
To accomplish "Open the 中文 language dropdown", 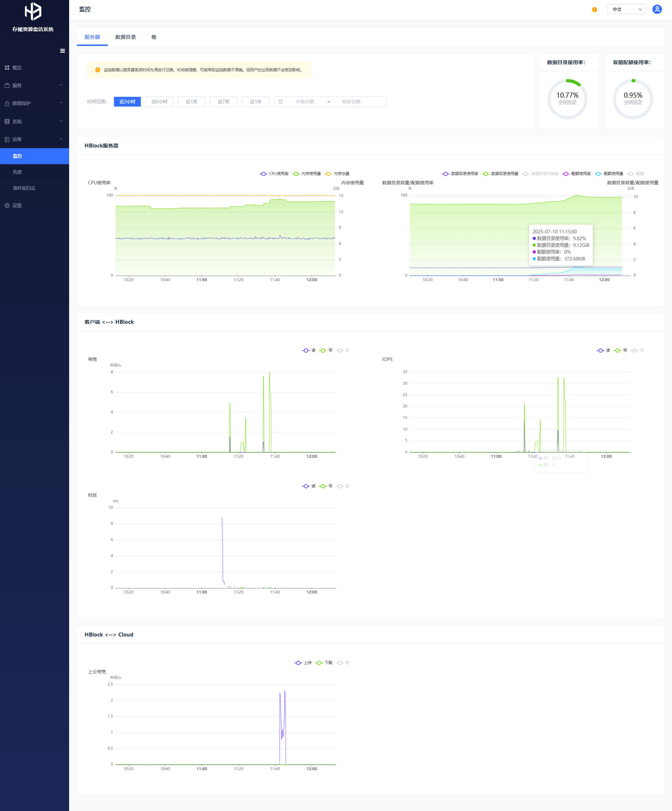I will (x=626, y=9).
